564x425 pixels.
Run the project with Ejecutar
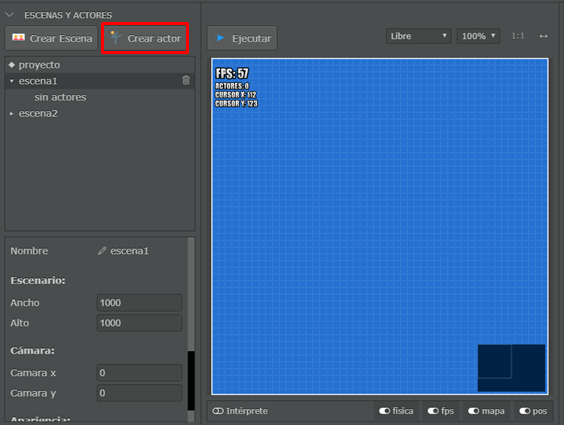coord(242,38)
